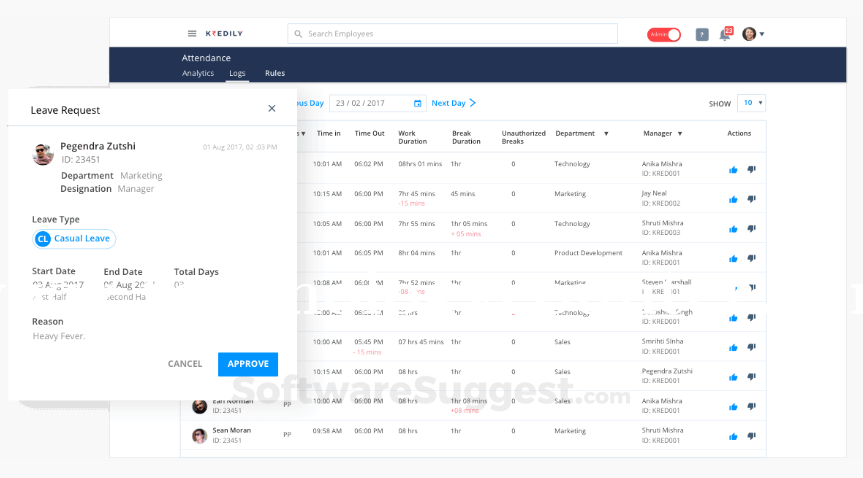Screen dimensions: 863x478
Task: Go to Next Day
Action: click(454, 103)
